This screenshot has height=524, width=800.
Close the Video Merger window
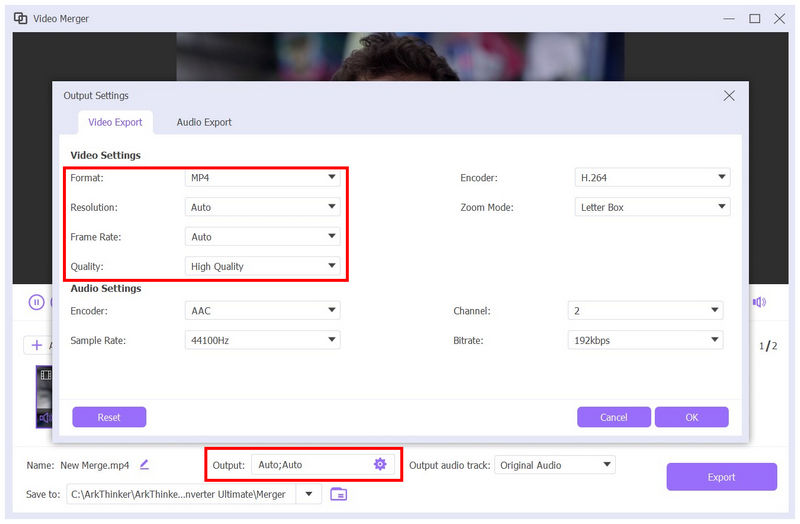click(x=780, y=19)
